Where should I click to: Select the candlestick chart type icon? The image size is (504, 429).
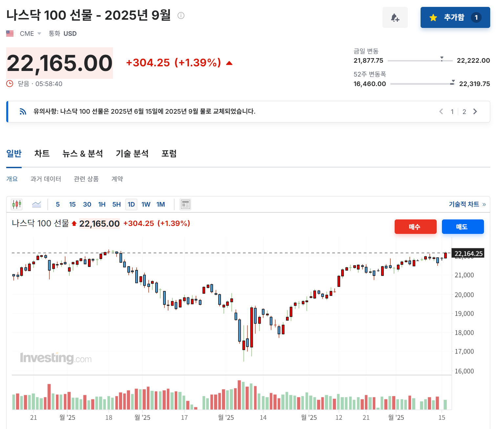(16, 204)
